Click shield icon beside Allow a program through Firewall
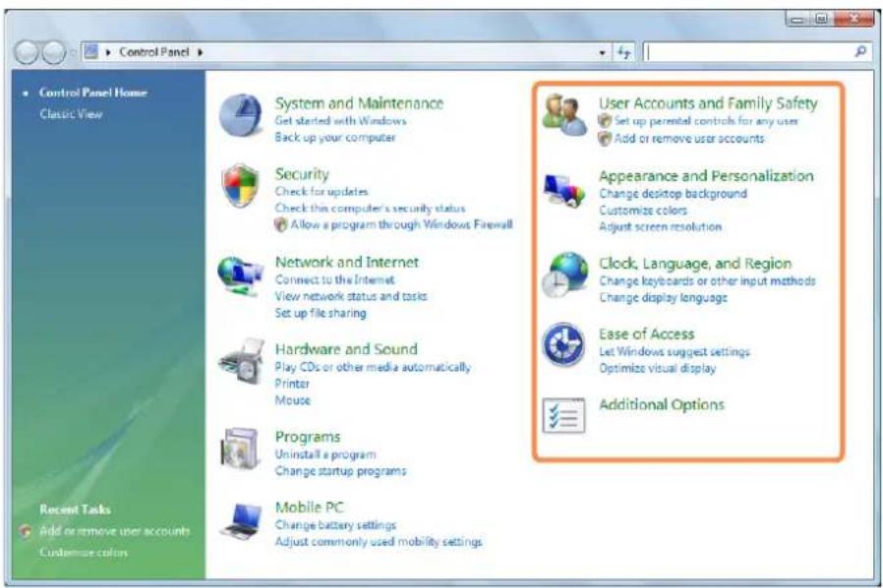 [281, 225]
